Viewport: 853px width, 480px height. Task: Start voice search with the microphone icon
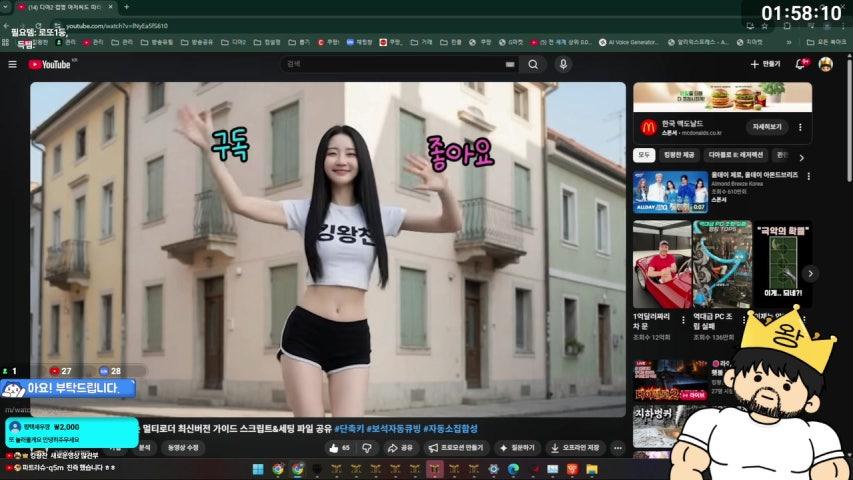(x=563, y=64)
